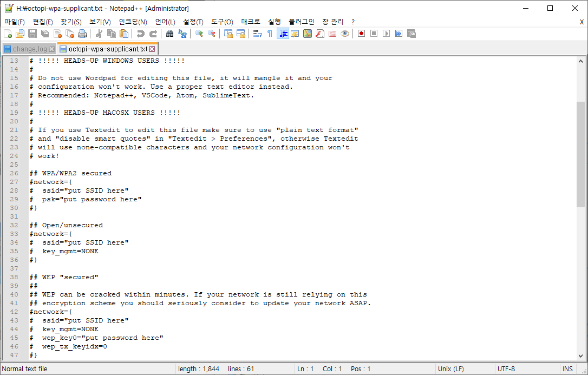Open the 찾기(S) menu
This screenshot has height=375, width=588.
click(71, 22)
